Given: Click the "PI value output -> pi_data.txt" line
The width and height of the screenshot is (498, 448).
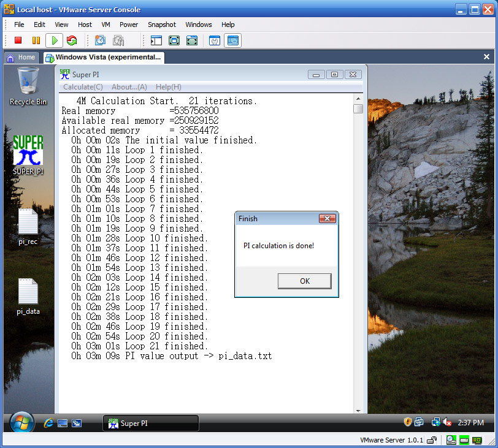Looking at the screenshot, I should pos(172,355).
